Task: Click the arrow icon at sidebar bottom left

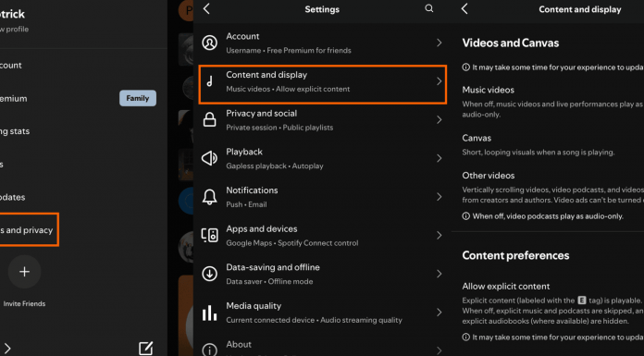Action: (x=7, y=349)
